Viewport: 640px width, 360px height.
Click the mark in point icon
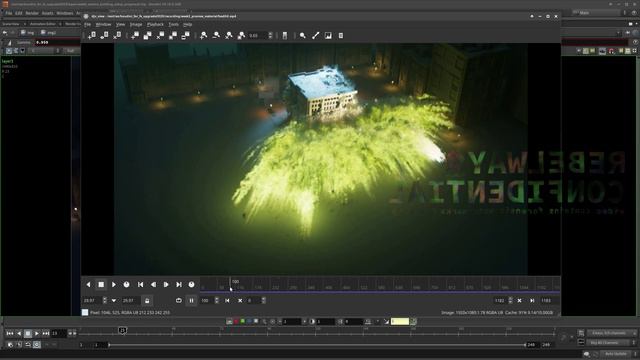pos(227,300)
